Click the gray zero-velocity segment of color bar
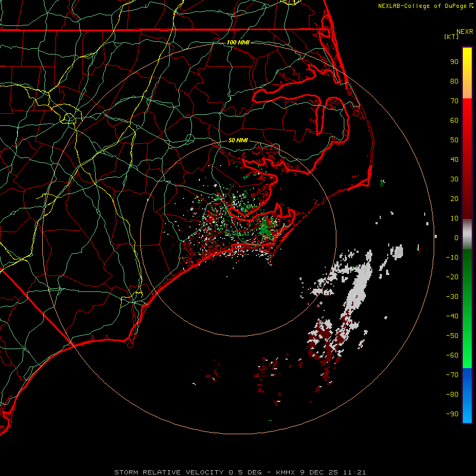 point(467,234)
